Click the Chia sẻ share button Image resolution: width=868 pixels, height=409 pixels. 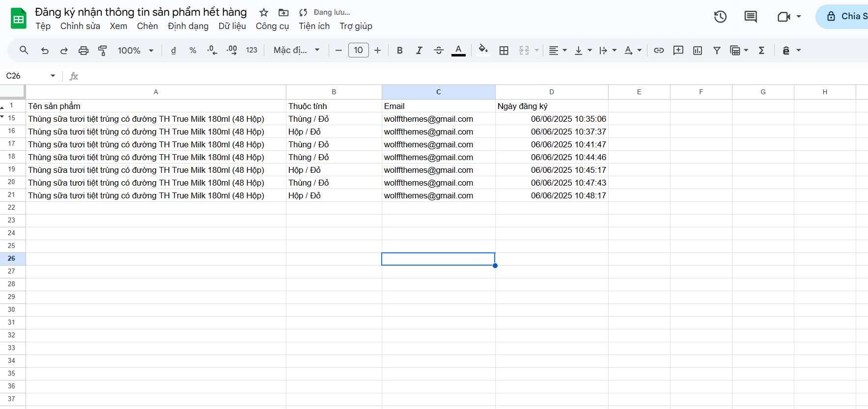tap(842, 16)
